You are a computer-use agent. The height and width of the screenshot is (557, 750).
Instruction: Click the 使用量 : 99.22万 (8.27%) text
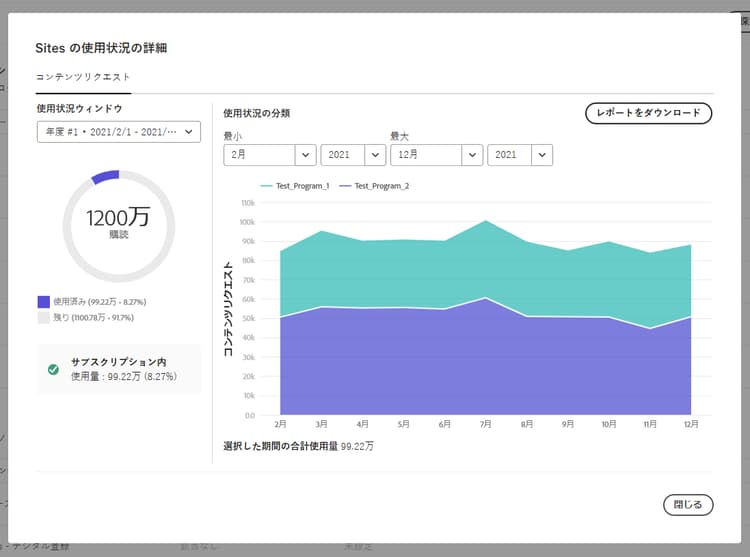(124, 376)
